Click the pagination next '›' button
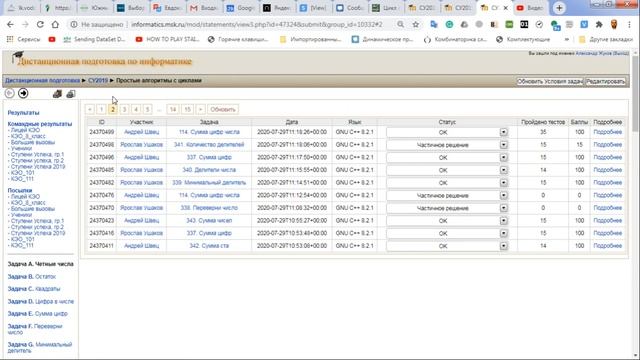This screenshot has height=360, width=640. click(x=200, y=109)
